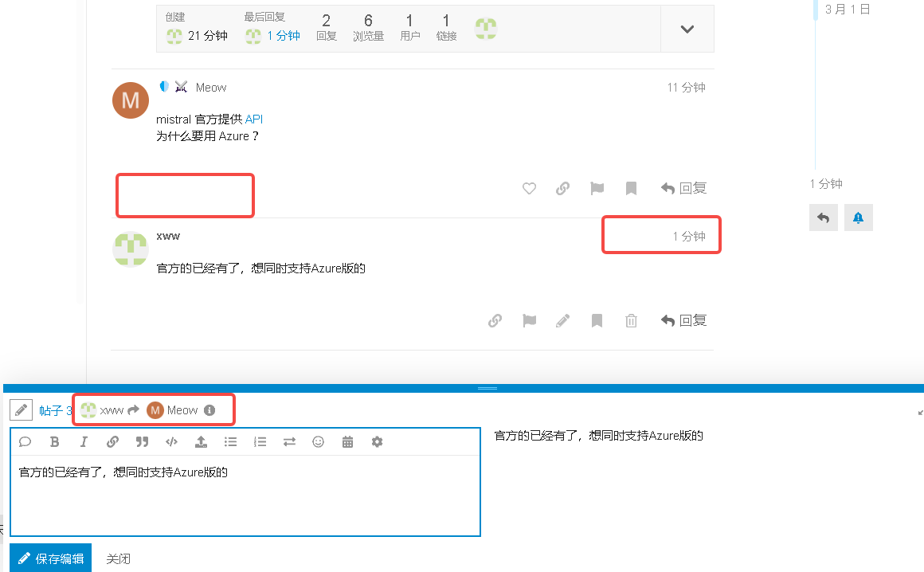Open composer options gear menu
The image size is (924, 572).
[x=377, y=442]
